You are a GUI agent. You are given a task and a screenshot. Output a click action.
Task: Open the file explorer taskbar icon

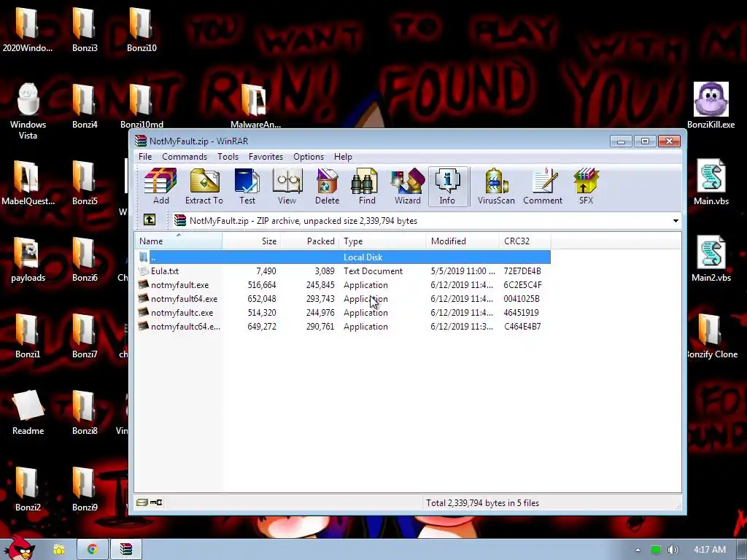coord(59,549)
